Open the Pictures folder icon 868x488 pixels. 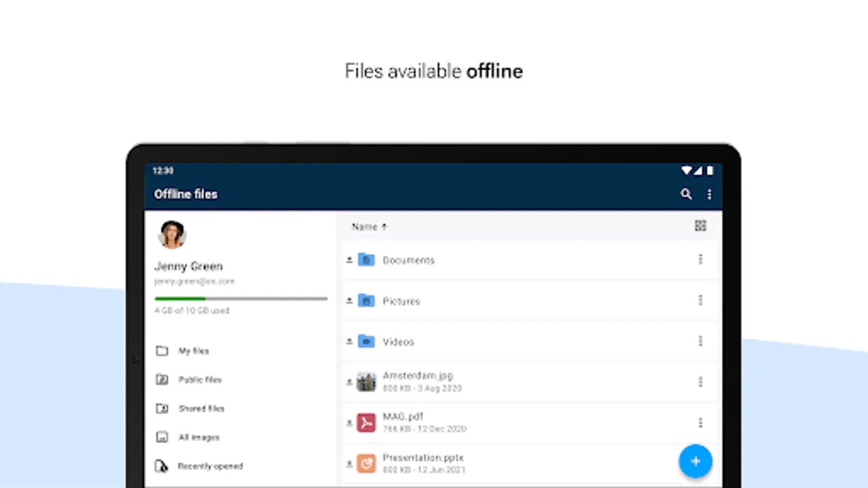point(367,300)
